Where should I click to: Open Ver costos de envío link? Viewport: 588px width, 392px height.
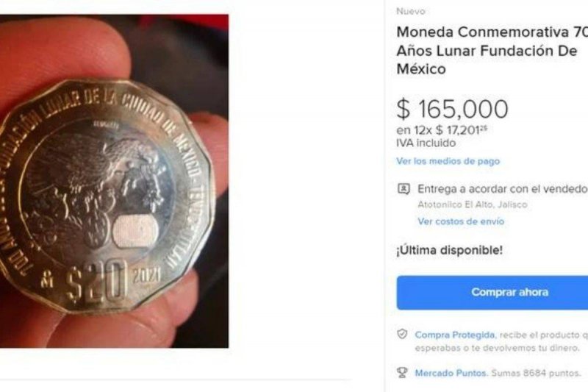(x=461, y=221)
